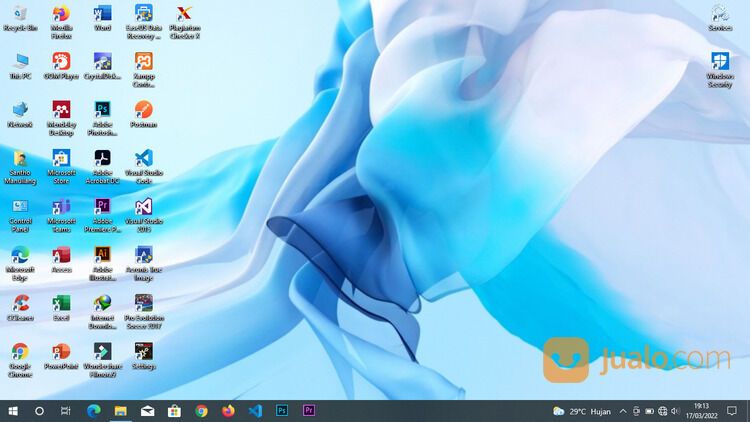
Task: Select the CCleaner desktop shortcut
Action: pos(20,308)
